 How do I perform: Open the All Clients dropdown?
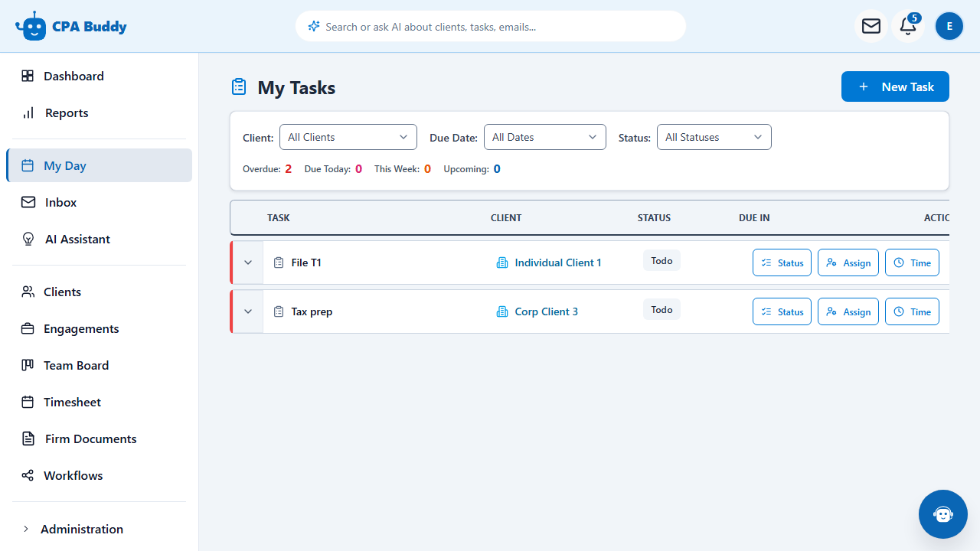[348, 137]
